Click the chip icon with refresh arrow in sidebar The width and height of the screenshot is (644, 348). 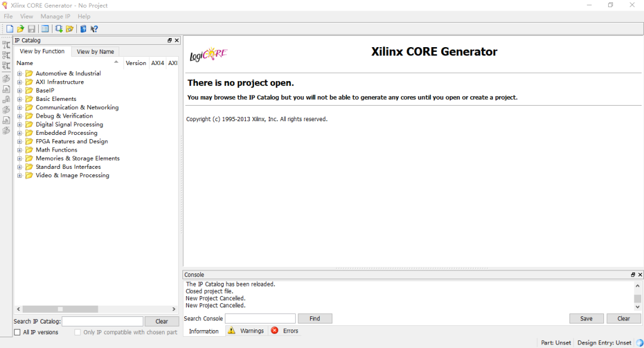pyautogui.click(x=6, y=55)
